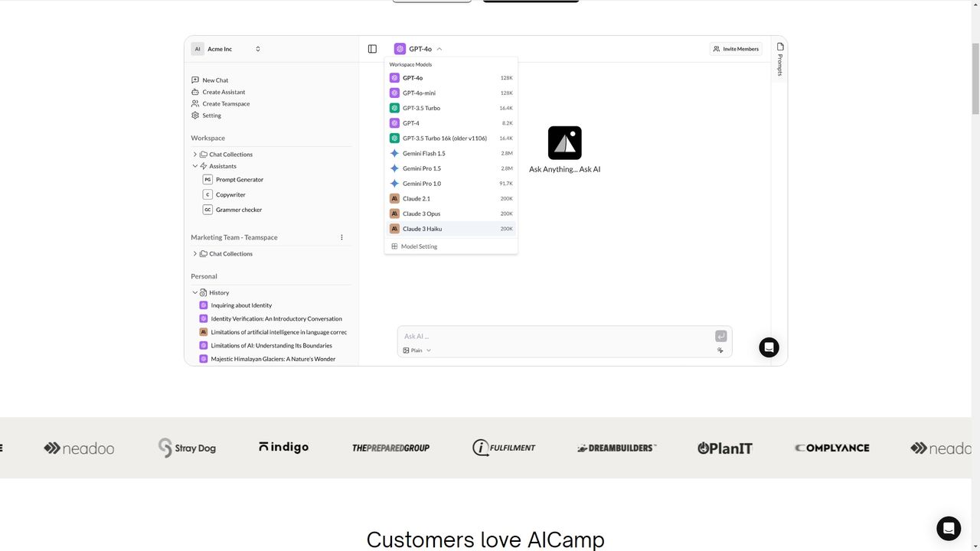The height and width of the screenshot is (551, 980).
Task: Select GPT-3.5 Turbo 16k older v1106
Action: click(x=451, y=139)
